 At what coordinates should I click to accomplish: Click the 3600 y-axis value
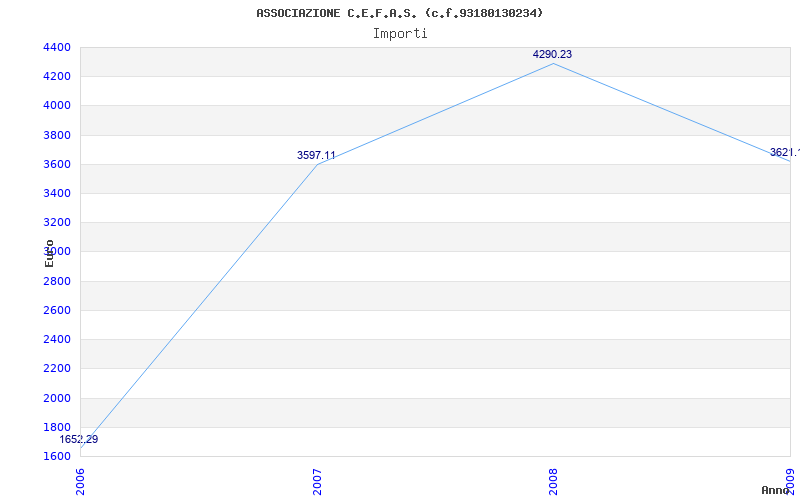point(57,164)
